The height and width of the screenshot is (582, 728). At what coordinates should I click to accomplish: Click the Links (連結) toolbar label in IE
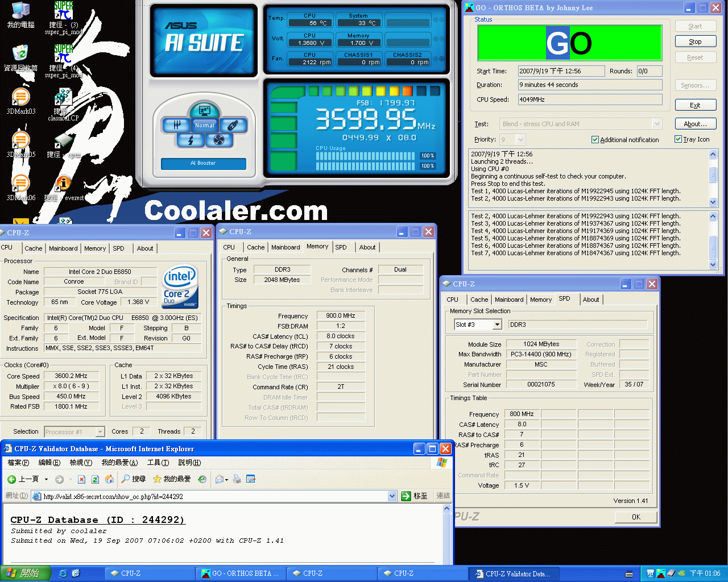pyautogui.click(x=443, y=496)
